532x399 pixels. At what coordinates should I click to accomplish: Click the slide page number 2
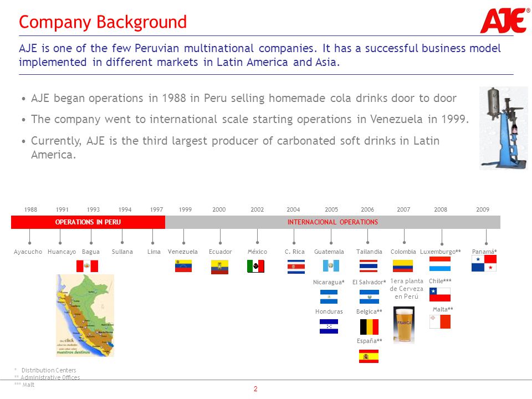tap(255, 389)
